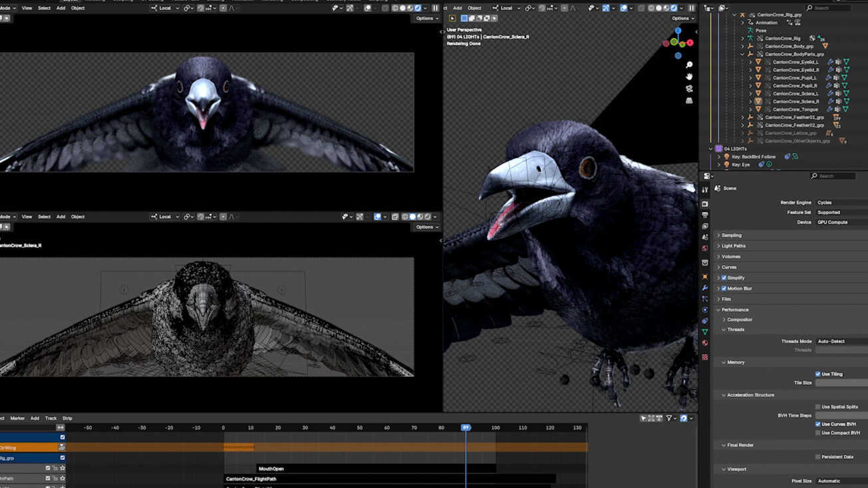
Task: Click the zoom magnifier gizmo in viewport
Action: [x=689, y=65]
